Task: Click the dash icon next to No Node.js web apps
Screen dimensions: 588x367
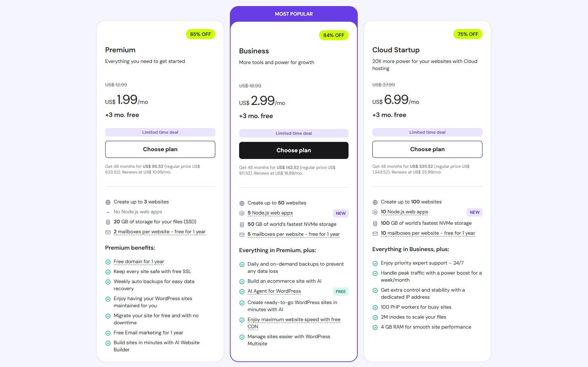Action: [107, 212]
